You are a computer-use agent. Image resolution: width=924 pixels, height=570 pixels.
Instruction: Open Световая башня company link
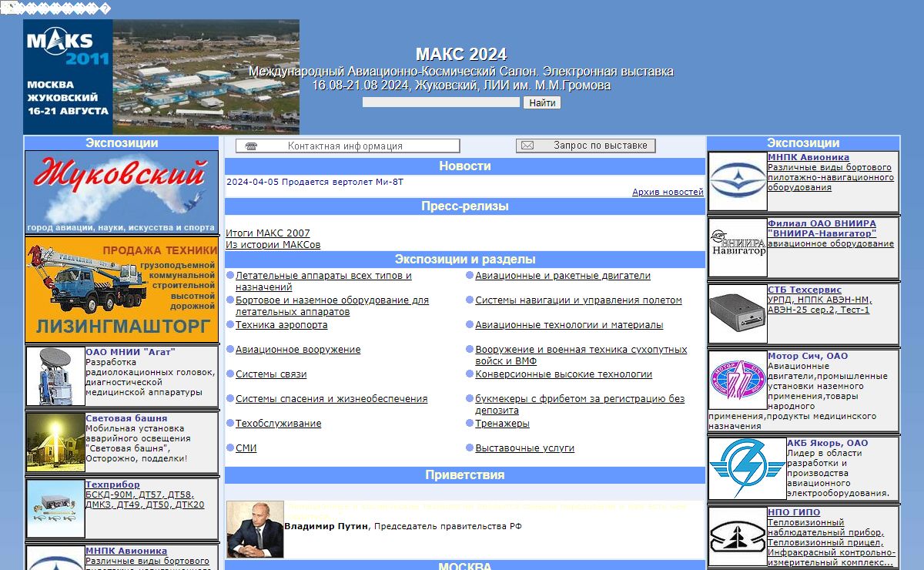126,418
